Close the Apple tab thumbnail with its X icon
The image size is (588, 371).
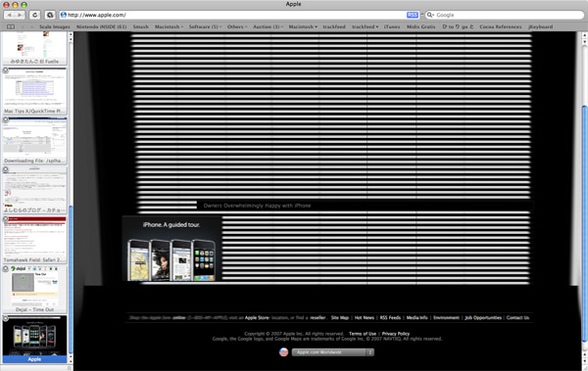coord(6,318)
